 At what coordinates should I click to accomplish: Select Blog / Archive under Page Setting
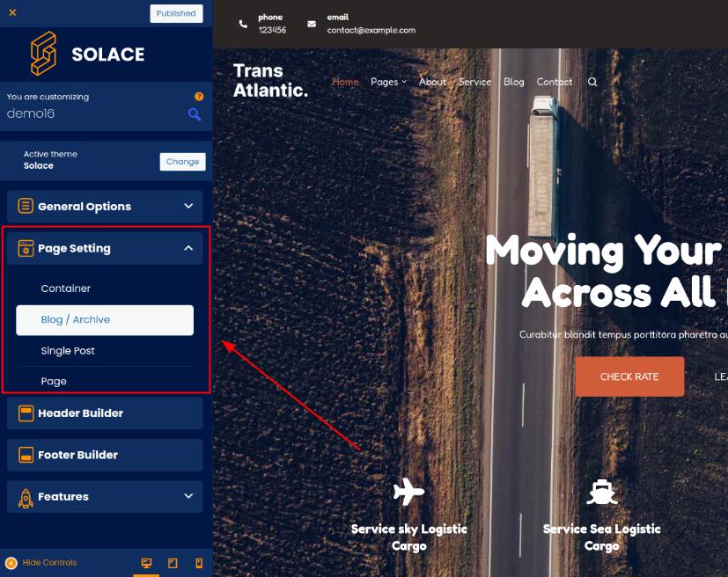coord(105,320)
